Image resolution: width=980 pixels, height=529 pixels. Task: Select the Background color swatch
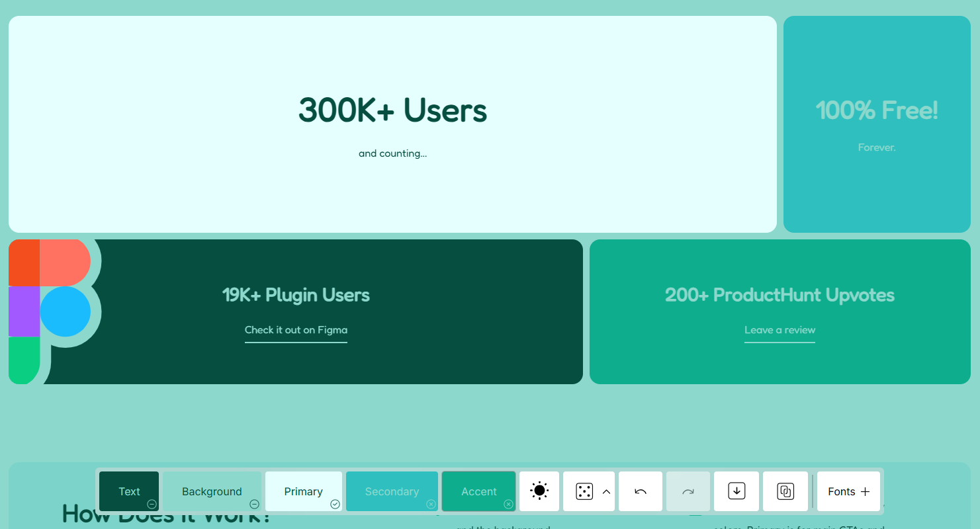pos(212,491)
